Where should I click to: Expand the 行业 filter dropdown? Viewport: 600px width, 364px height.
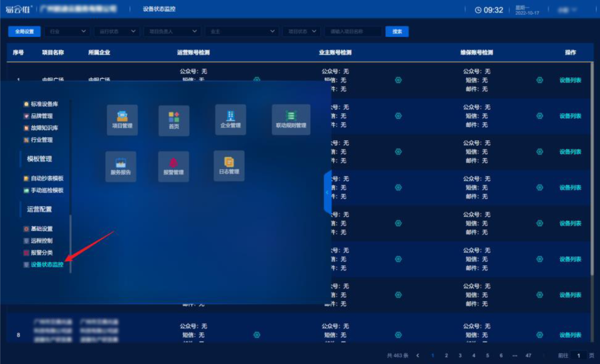tap(67, 32)
